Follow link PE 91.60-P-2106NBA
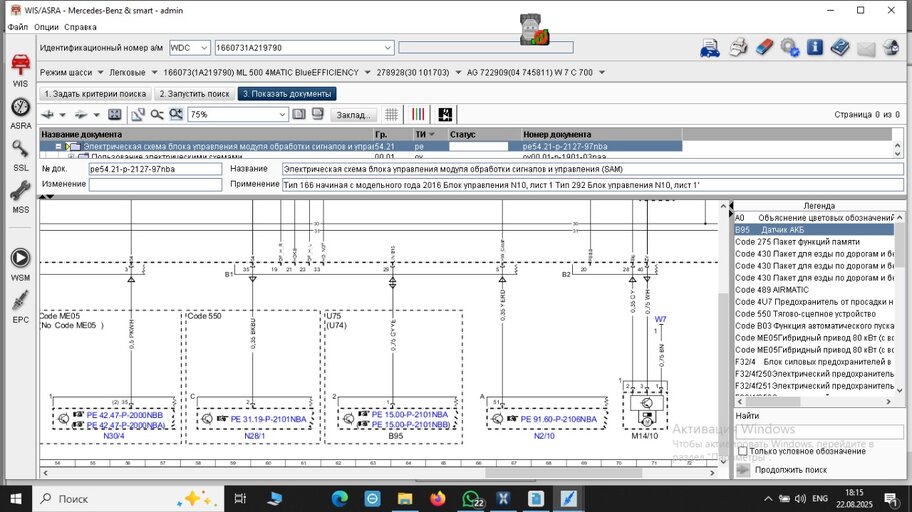912x512 pixels. (x=558, y=419)
